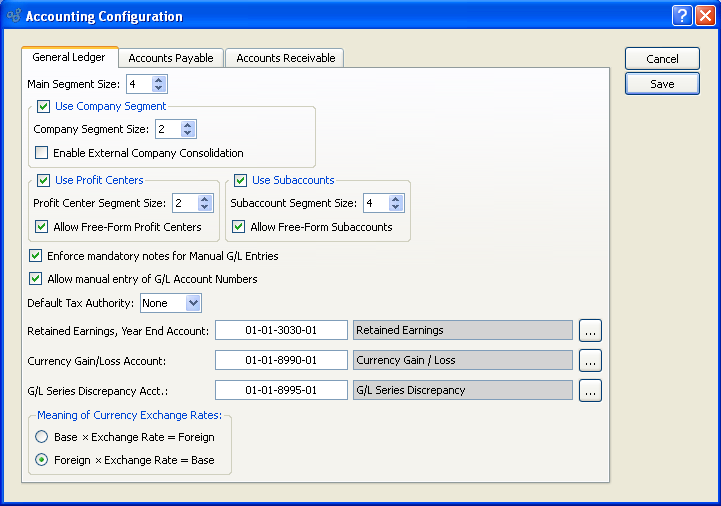Enable External Company Consolidation checkbox
Screen dimensions: 721x506
(42, 153)
